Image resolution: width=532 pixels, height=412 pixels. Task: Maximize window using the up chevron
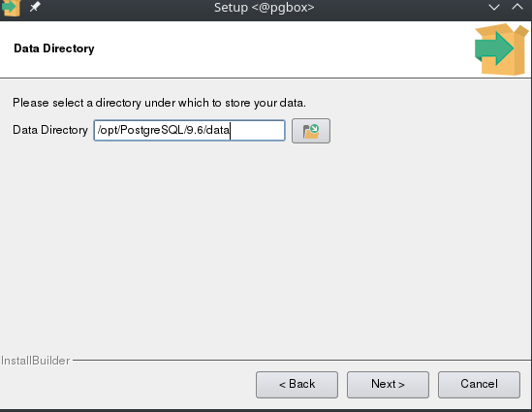tap(517, 7)
